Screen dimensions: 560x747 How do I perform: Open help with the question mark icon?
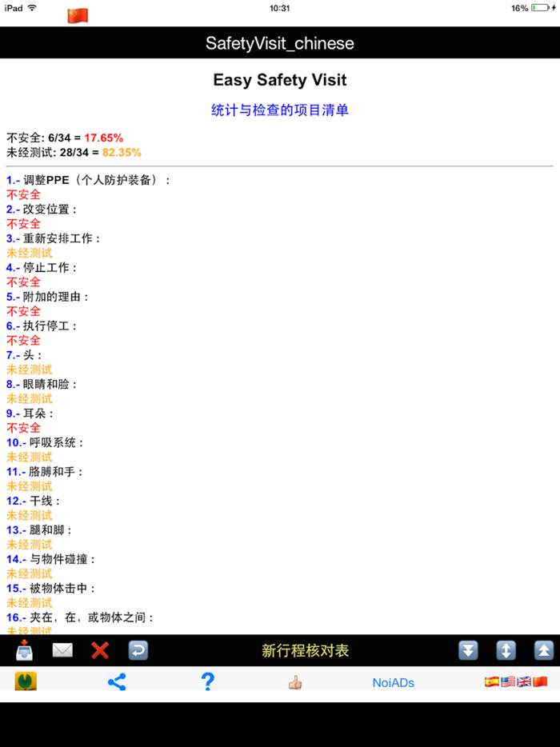208,681
